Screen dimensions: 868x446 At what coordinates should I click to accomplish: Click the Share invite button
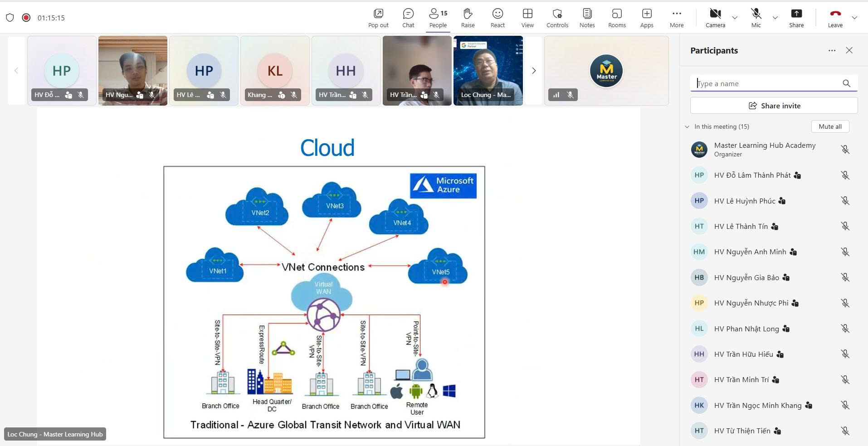coord(774,106)
